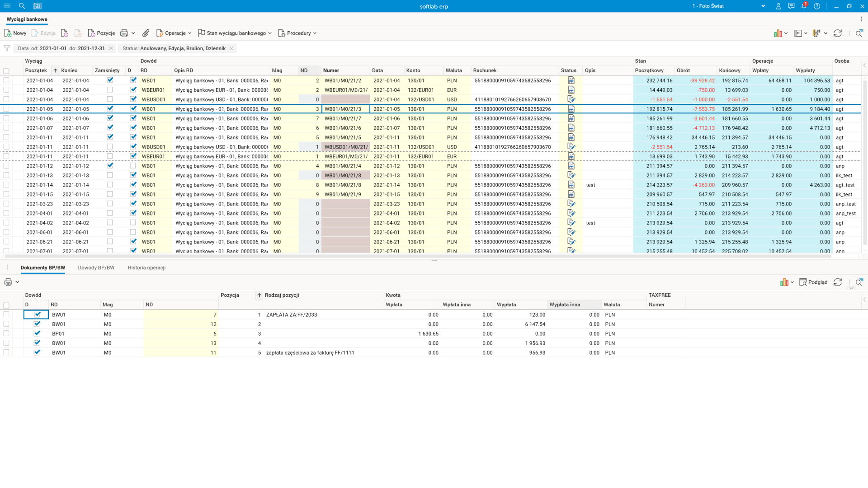Screen dimensions: 868x488
Task: Click the paperclip attachments icon
Action: 146,33
